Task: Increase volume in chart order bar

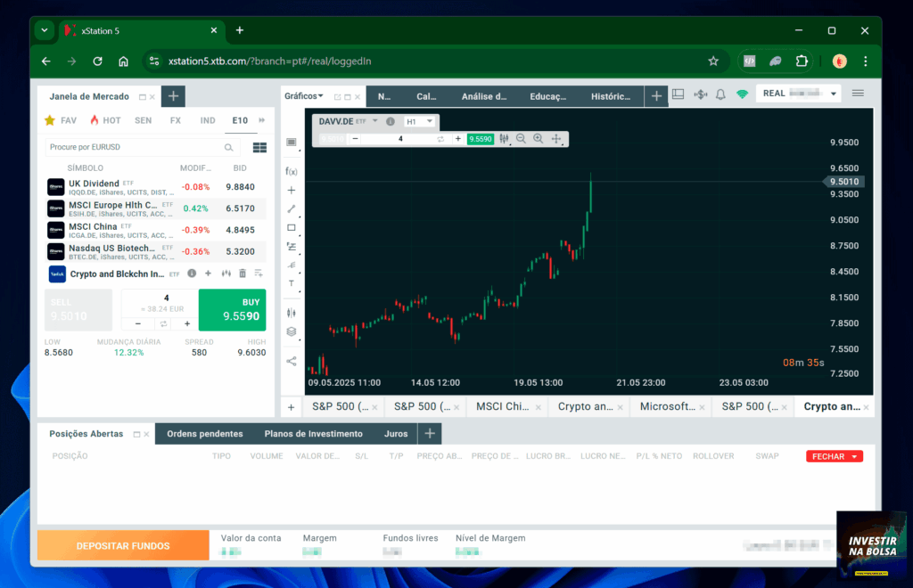Action: point(457,139)
